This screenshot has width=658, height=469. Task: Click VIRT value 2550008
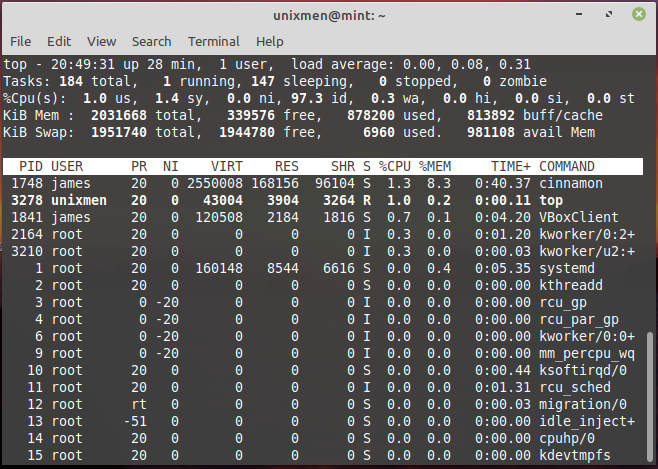[215, 183]
